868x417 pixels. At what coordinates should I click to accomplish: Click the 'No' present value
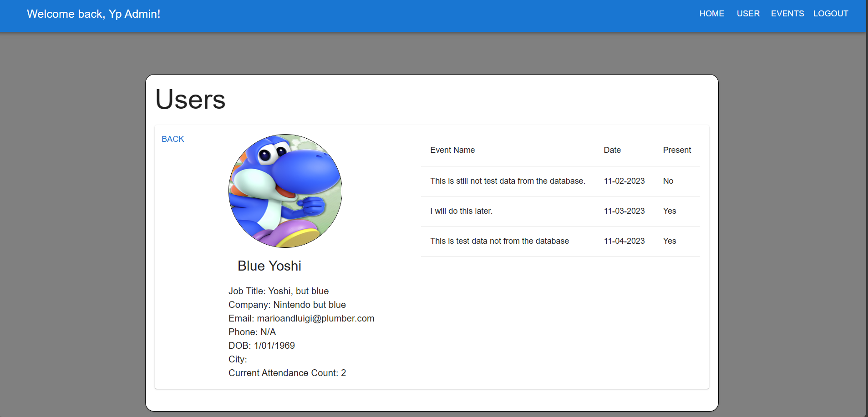(x=668, y=181)
